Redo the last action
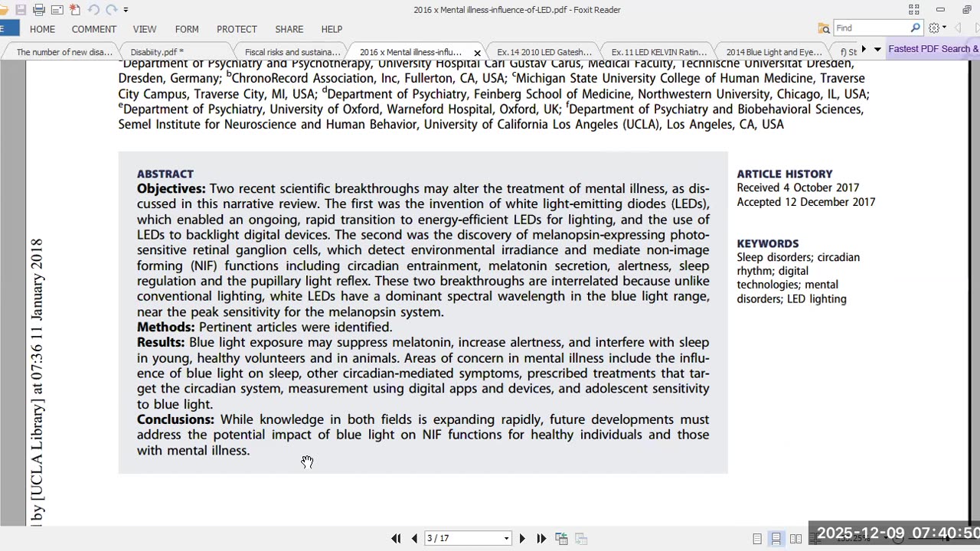Image resolution: width=980 pixels, height=551 pixels. tap(112, 10)
